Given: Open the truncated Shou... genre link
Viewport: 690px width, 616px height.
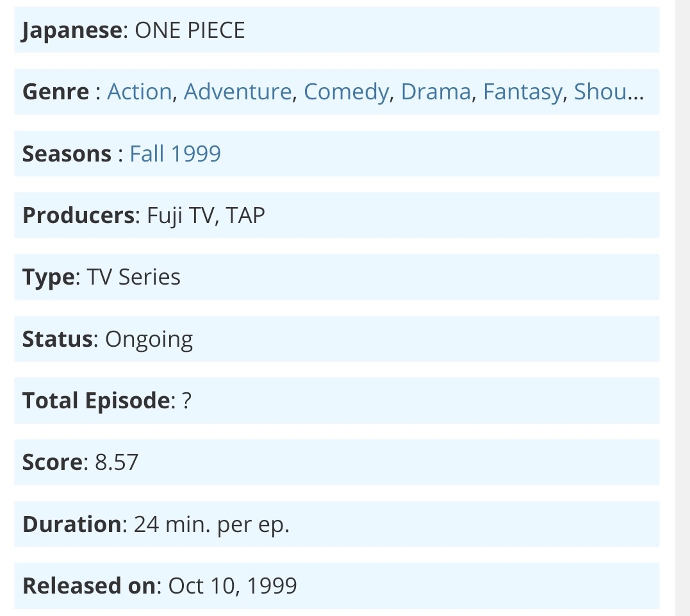Looking at the screenshot, I should pos(609,92).
